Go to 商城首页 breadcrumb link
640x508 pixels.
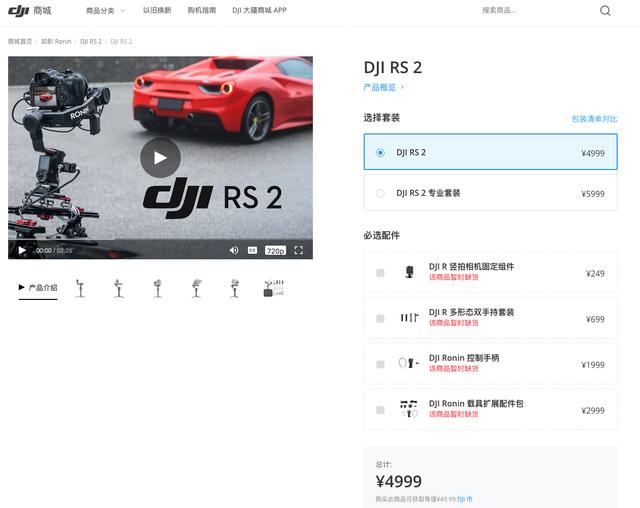20,41
